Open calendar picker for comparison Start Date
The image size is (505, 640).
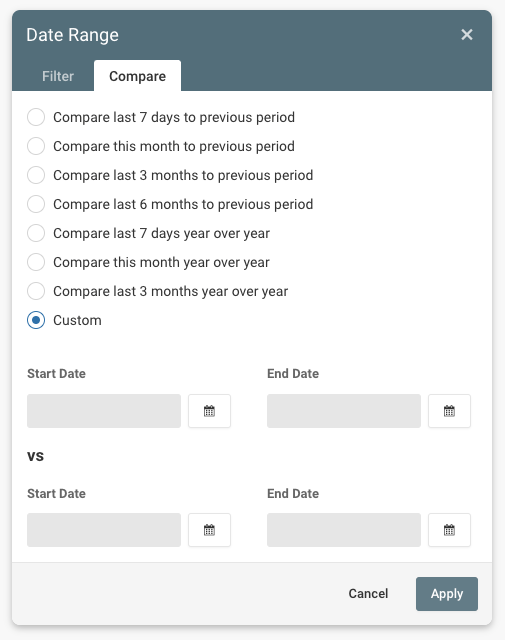point(209,530)
